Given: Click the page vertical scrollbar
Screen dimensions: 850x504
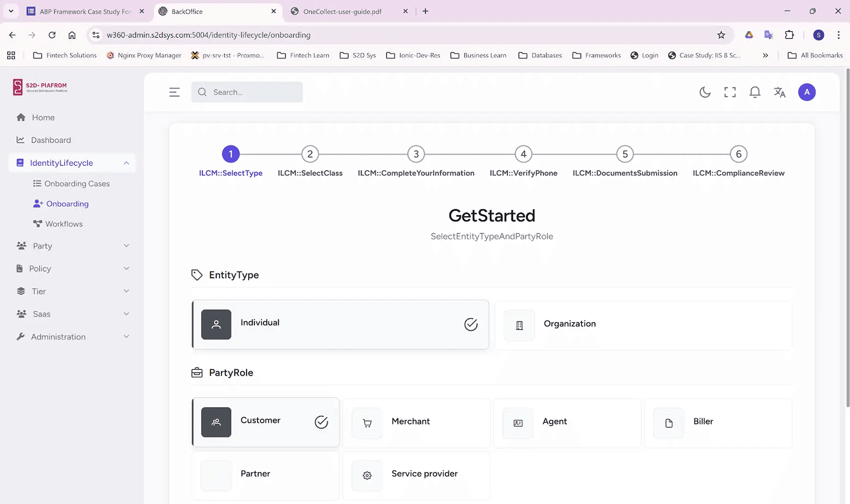Looking at the screenshot, I should tap(847, 238).
